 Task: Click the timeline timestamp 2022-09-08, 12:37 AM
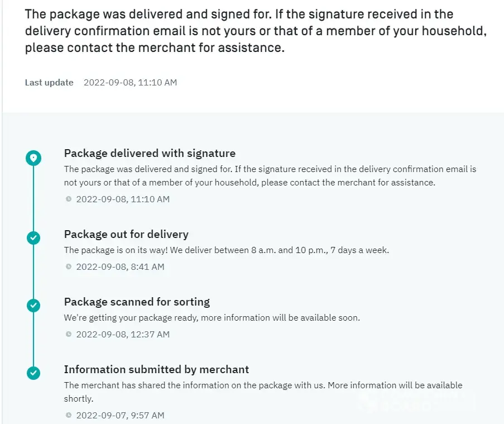[x=123, y=335]
